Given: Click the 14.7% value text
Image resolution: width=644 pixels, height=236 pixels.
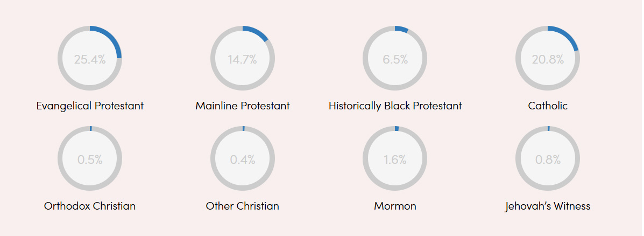Looking at the screenshot, I should coord(243,59).
